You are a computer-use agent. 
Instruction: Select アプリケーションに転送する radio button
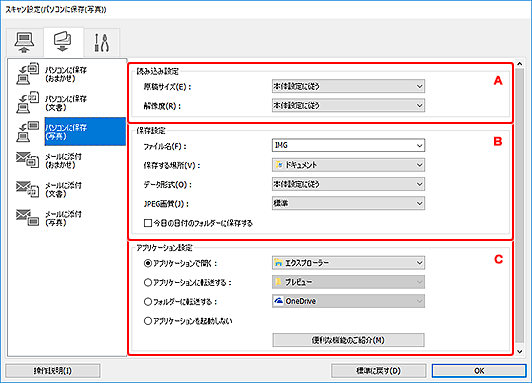[x=148, y=282]
